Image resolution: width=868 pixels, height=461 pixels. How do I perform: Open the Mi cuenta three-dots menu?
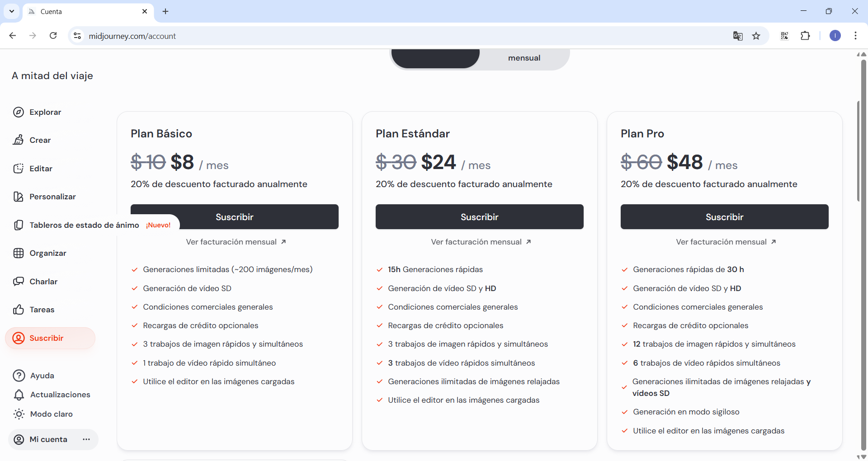(86, 439)
